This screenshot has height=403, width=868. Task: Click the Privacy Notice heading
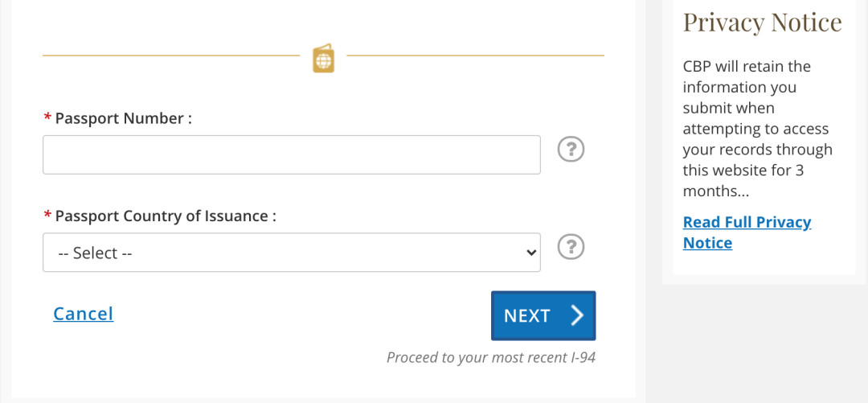pyautogui.click(x=762, y=23)
